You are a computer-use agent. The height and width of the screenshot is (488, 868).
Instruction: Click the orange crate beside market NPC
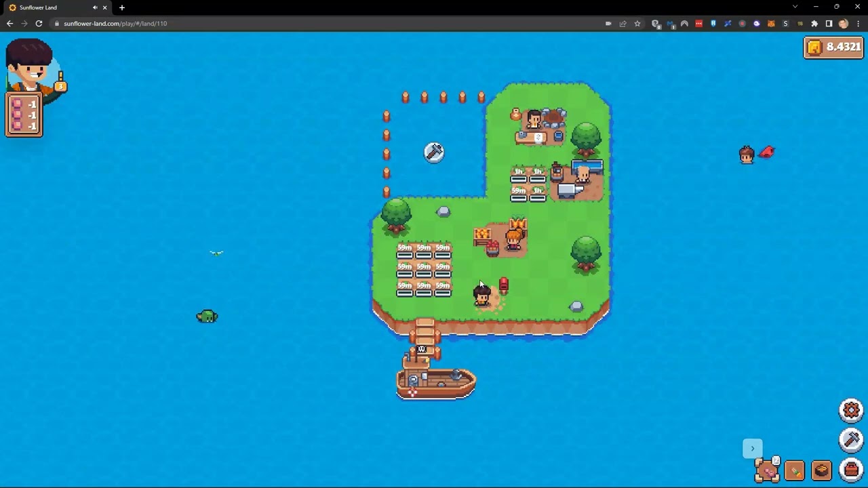click(x=482, y=237)
